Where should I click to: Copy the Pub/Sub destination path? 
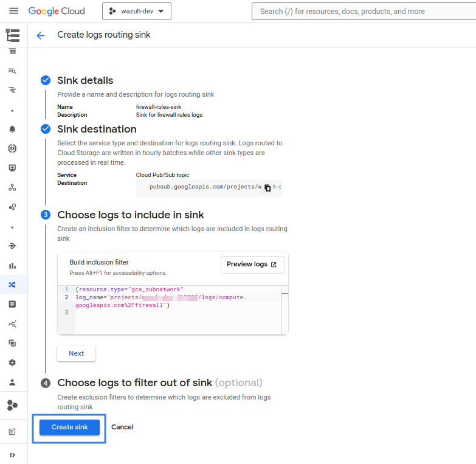tap(267, 188)
